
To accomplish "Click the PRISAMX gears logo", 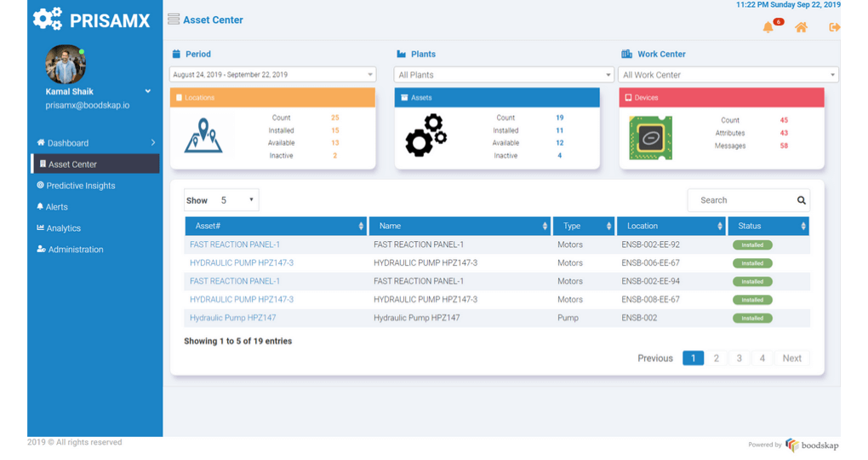I will point(47,19).
